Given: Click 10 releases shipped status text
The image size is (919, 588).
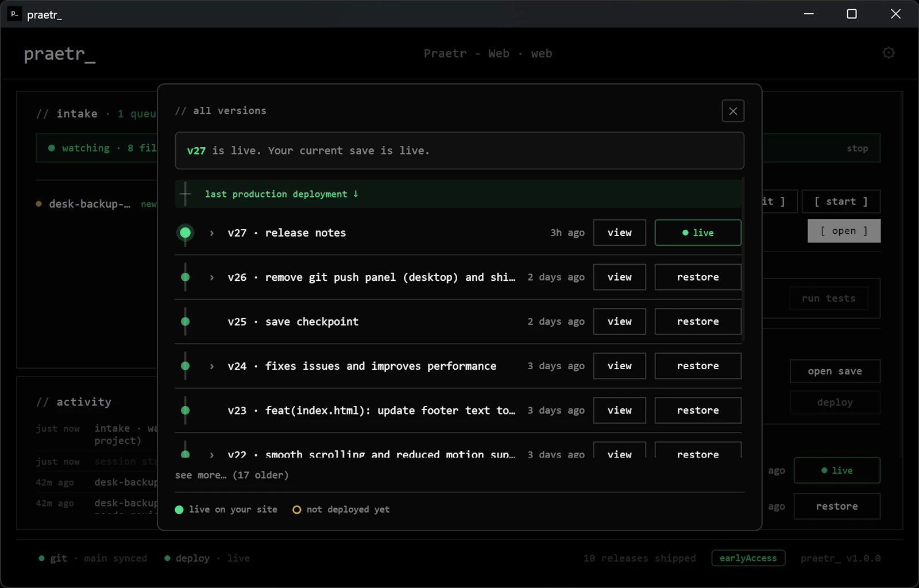Looking at the screenshot, I should click(639, 558).
